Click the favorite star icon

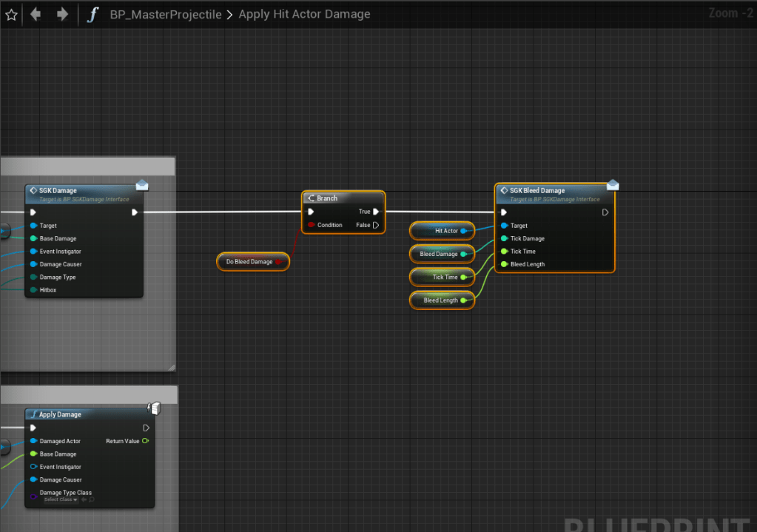pos(11,15)
